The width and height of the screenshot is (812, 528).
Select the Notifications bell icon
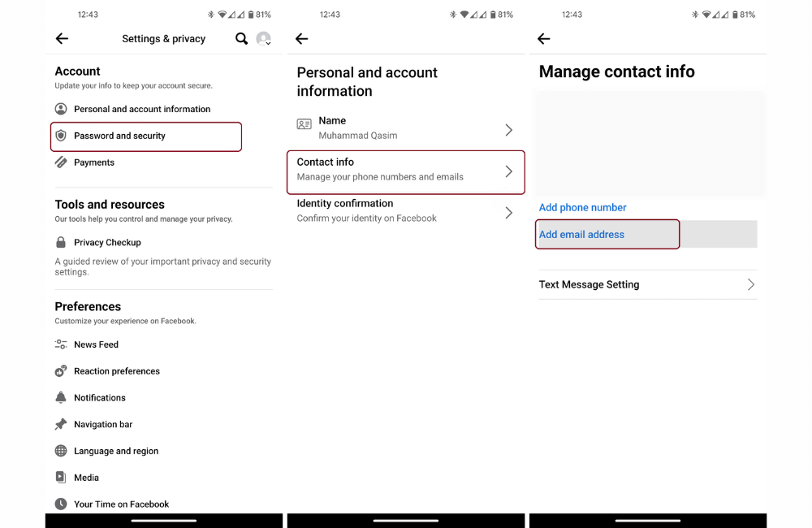[61, 397]
